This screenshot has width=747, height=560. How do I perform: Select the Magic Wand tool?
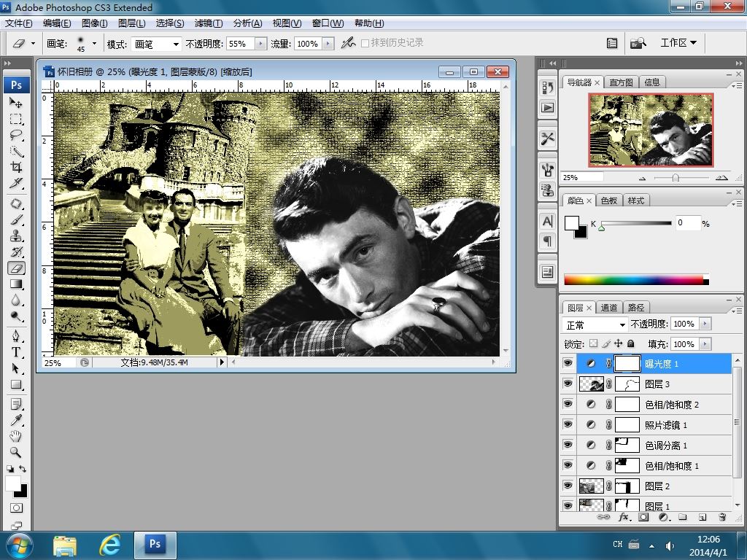(x=16, y=152)
